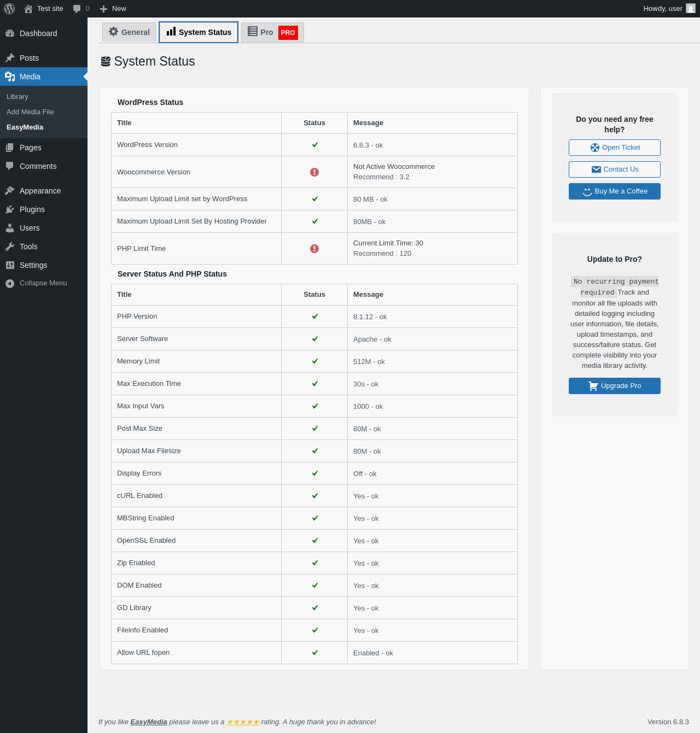Click the Pages icon in sidebar

10,148
